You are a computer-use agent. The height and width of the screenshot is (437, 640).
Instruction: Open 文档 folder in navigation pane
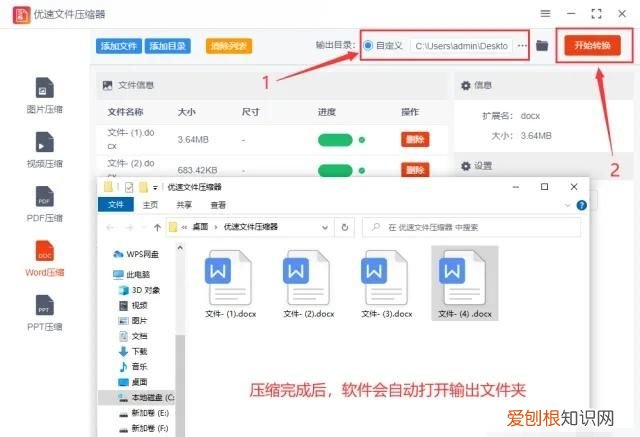pos(133,336)
